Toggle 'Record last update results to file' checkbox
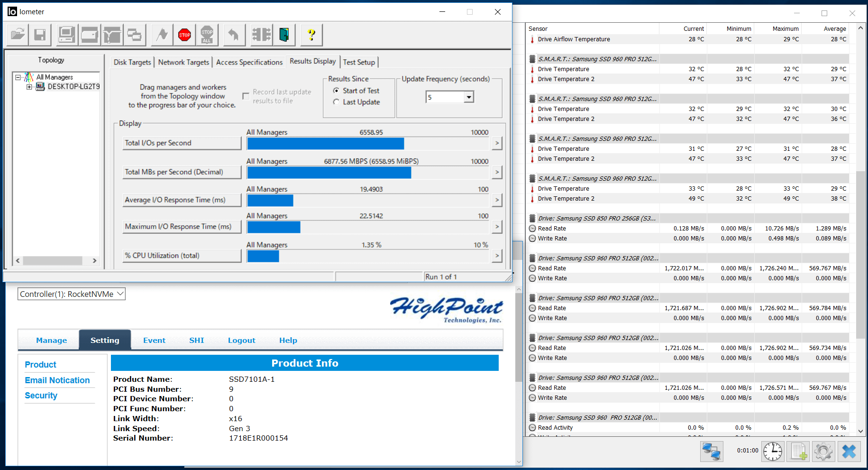This screenshot has width=868, height=470. click(246, 96)
